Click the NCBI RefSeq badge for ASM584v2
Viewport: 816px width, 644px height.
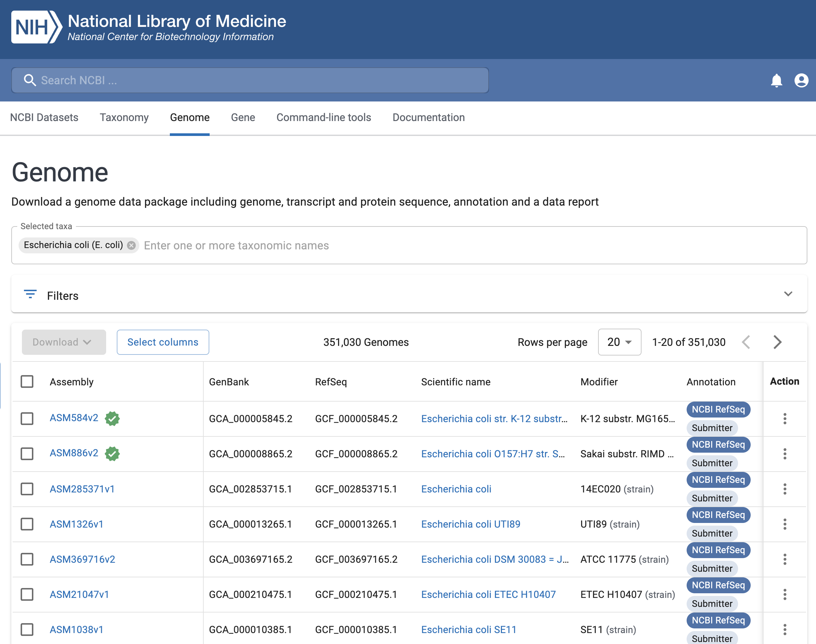pos(718,410)
